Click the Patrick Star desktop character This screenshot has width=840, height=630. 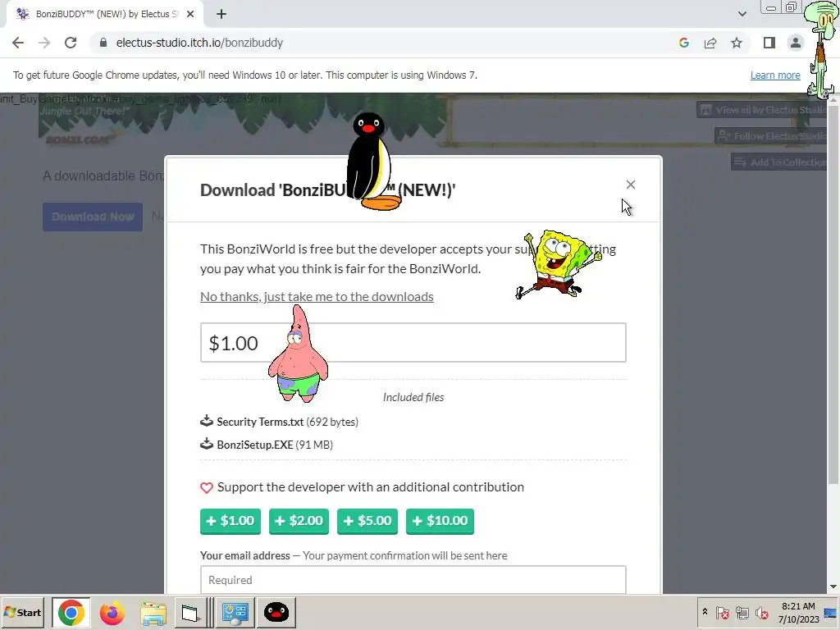pyautogui.click(x=298, y=354)
